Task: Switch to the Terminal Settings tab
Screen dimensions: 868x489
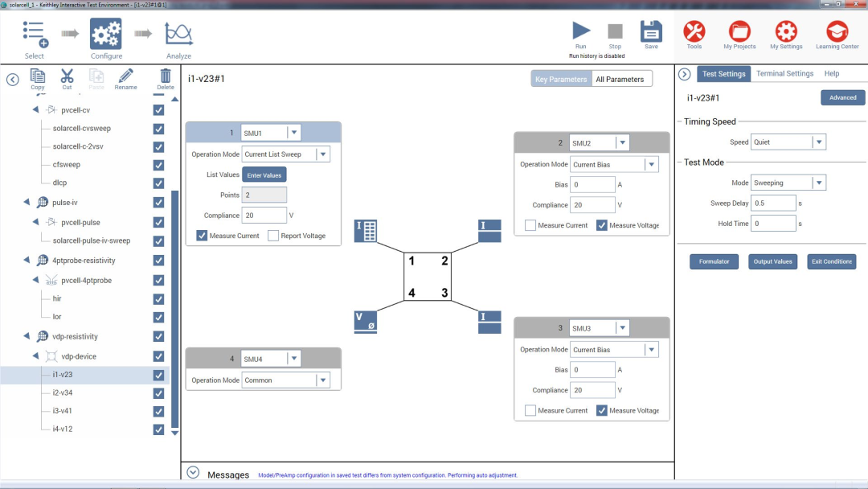Action: click(784, 73)
